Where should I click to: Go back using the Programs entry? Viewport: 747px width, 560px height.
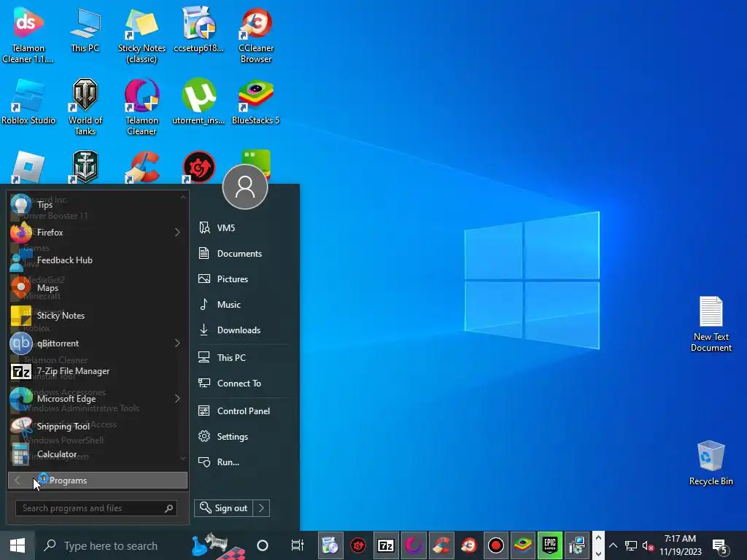pyautogui.click(x=98, y=481)
